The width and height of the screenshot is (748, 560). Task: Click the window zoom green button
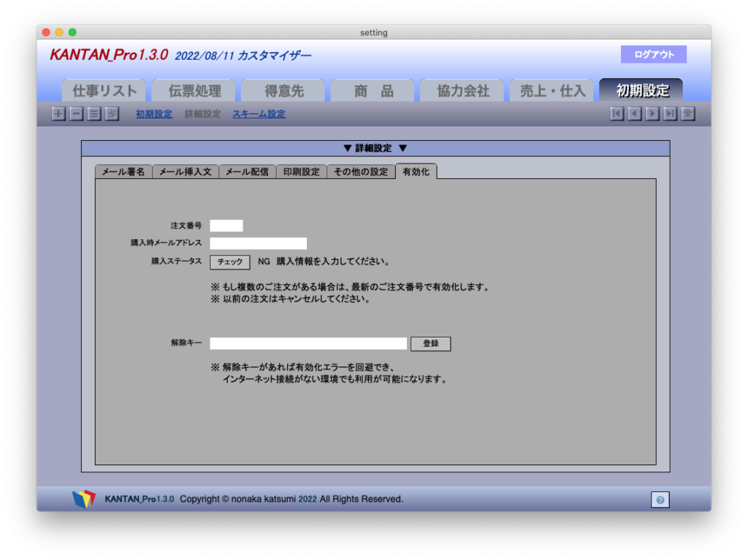(x=72, y=32)
